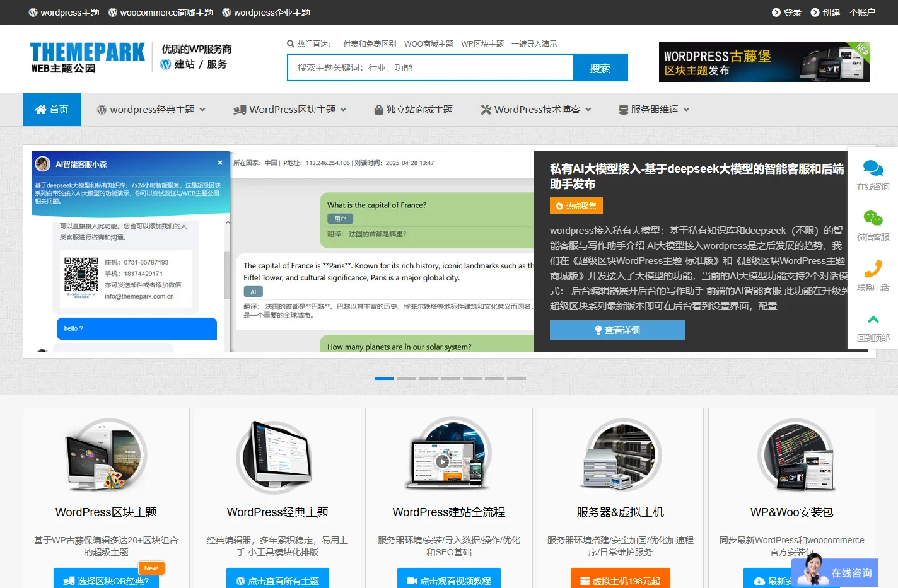Click the WordPress建站全流程 video image
Screen dimensions: 898x588
point(449,453)
